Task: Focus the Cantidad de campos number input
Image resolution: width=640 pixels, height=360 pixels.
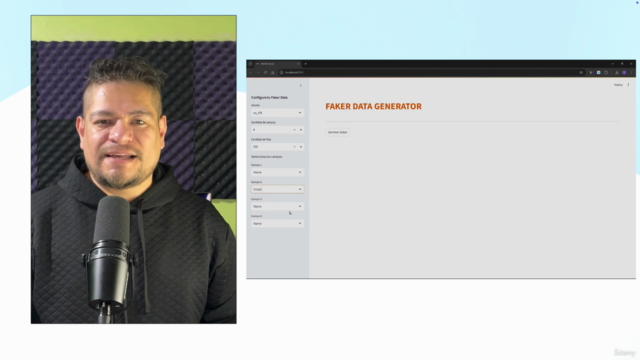Action: [x=271, y=130]
